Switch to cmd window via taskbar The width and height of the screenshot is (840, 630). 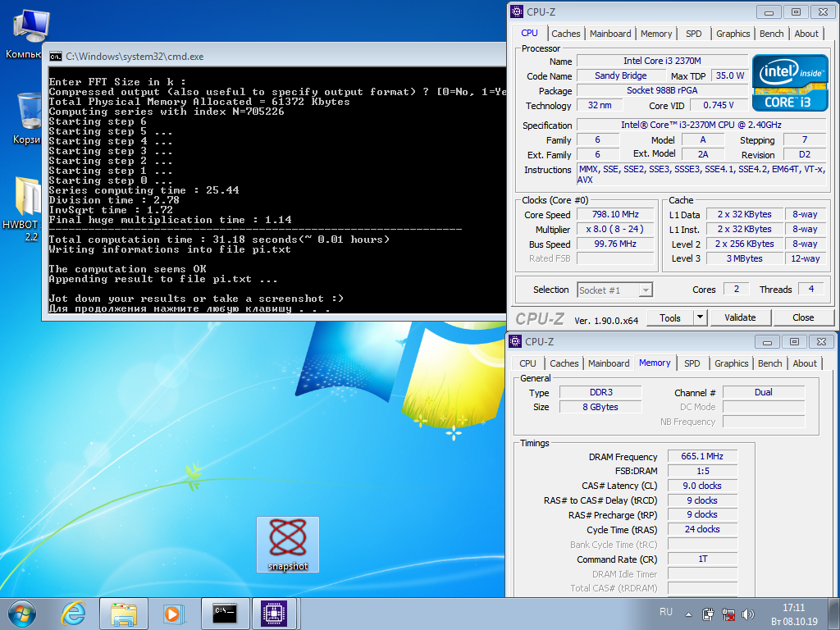(x=225, y=614)
